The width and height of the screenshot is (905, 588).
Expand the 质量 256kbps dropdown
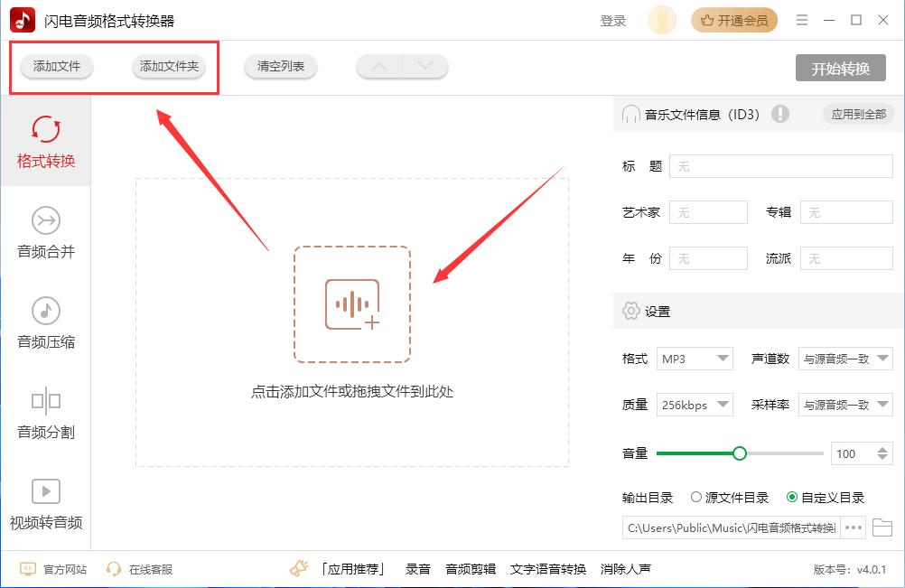(695, 404)
